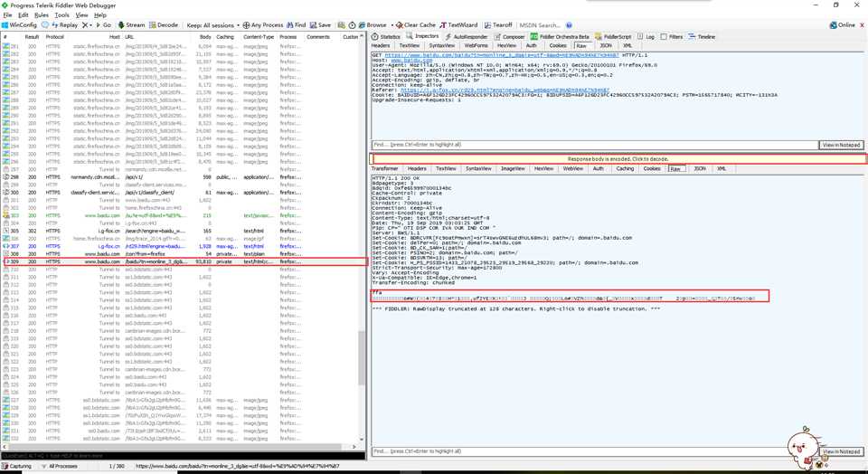Image resolution: width=868 pixels, height=474 pixels.
Task: Click the MSDN Search box
Action: pyautogui.click(x=541, y=25)
